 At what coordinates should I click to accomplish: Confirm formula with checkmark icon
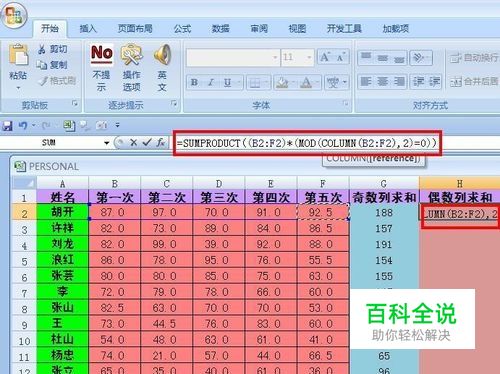[146, 143]
